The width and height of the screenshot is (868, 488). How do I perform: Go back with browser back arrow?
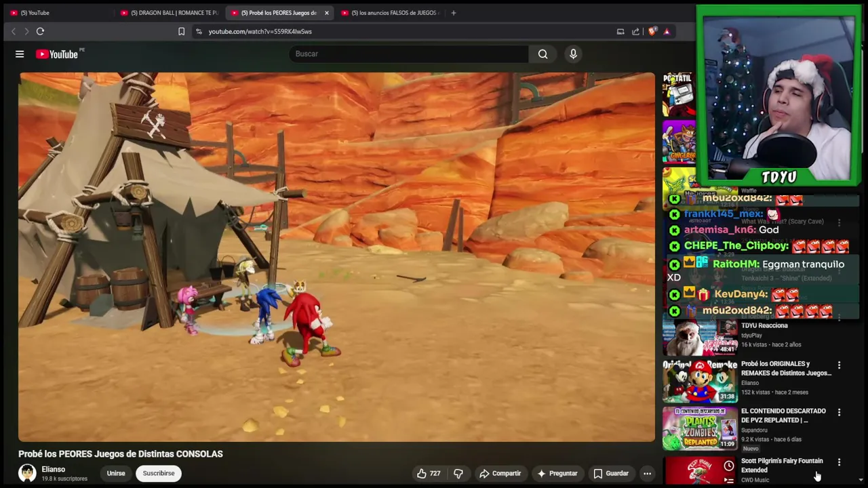[13, 31]
